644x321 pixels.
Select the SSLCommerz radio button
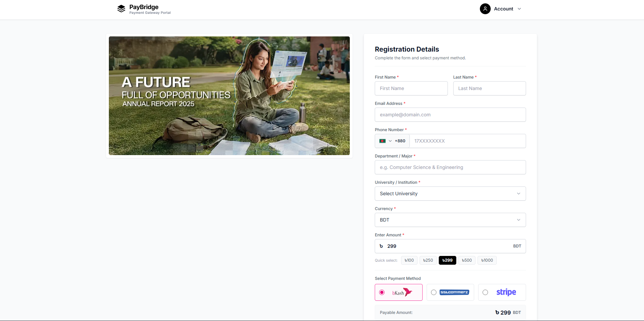tap(434, 292)
